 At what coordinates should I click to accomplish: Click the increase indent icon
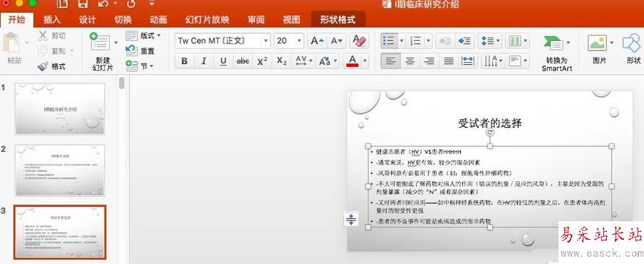[x=464, y=40]
